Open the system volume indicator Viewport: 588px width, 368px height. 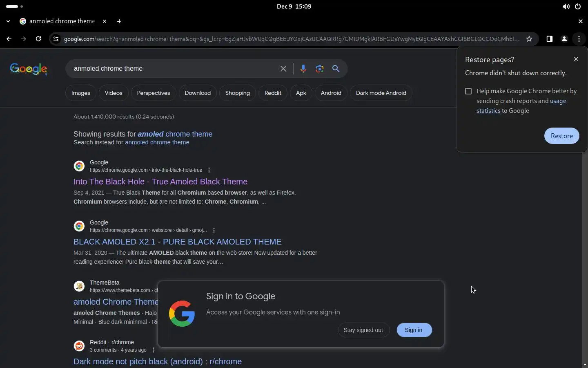566,7
